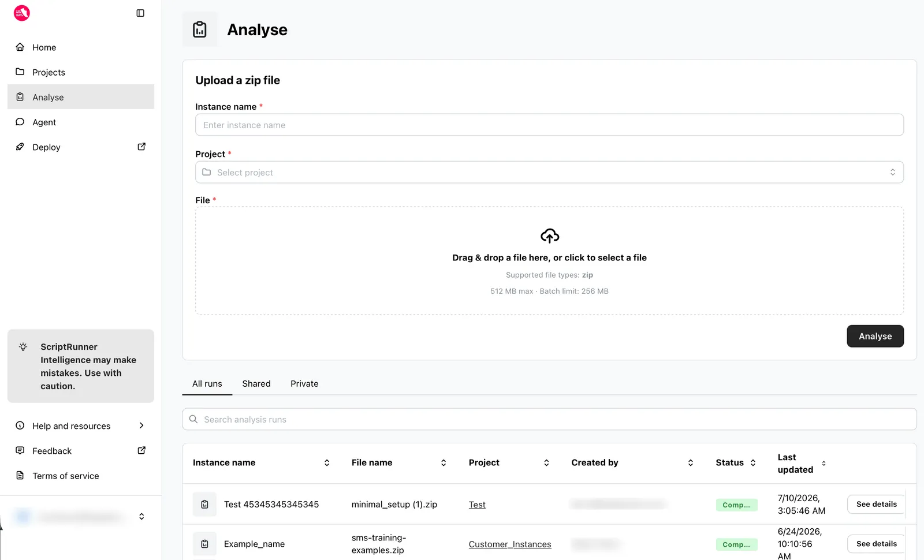The width and height of the screenshot is (924, 560).
Task: Click the cloud upload icon
Action: pos(550,236)
